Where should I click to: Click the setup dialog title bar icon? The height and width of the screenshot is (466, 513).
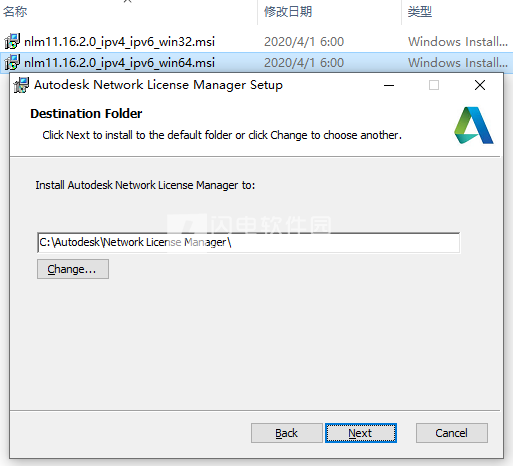(x=21, y=85)
